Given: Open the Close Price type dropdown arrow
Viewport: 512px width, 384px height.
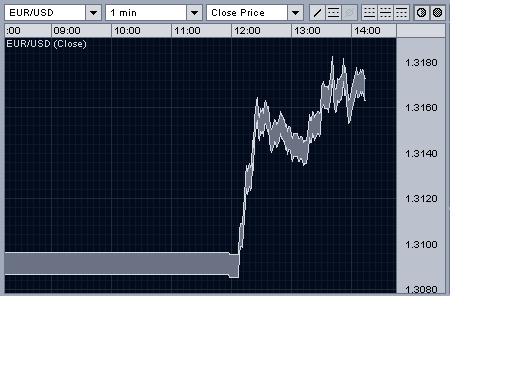Looking at the screenshot, I should point(295,13).
